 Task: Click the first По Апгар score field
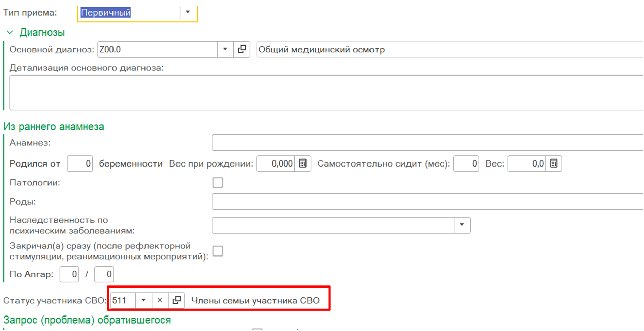(x=69, y=274)
